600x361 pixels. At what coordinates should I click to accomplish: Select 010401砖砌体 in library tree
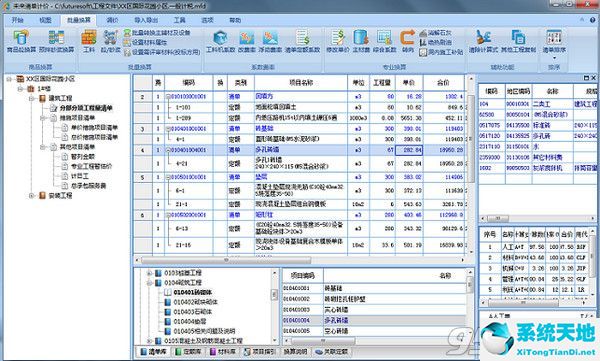tap(193, 292)
